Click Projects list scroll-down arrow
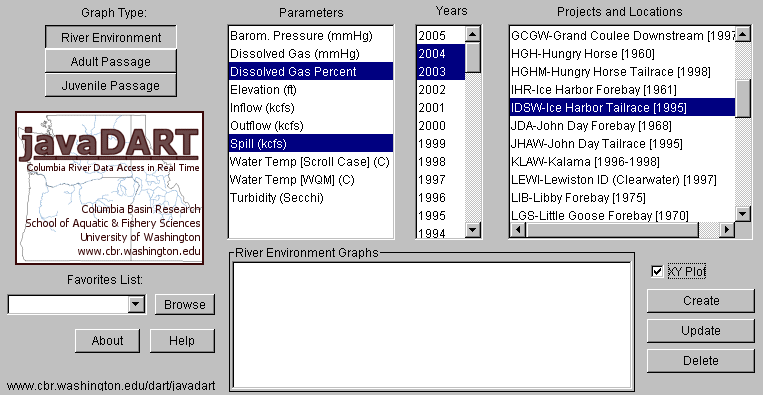763x395 pixels. pos(743,214)
